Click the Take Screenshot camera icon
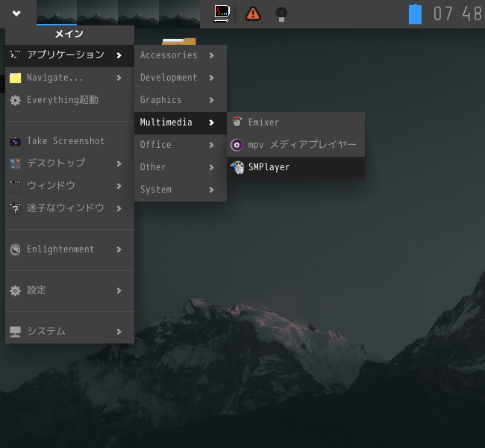Viewport: 485px width, 448px height. 15,141
